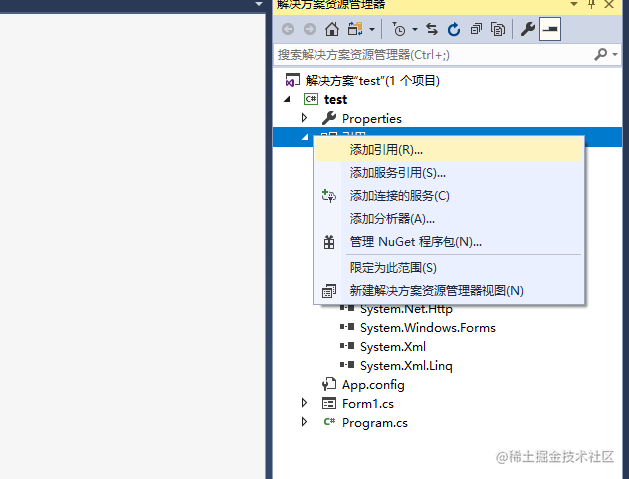The image size is (629, 479).
Task: Collapse the test project node
Action: [287, 99]
